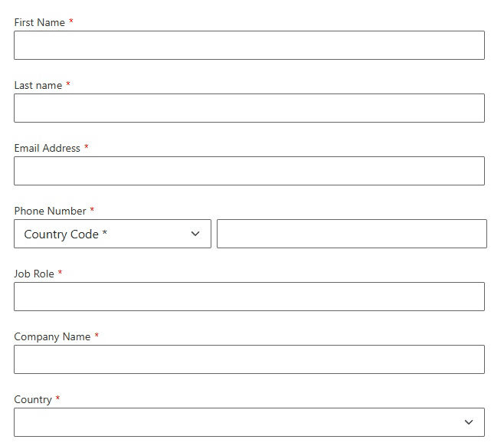Viewport: 504px width, 446px height.
Task: Click the Country dropdown chevron icon
Action: point(469,422)
